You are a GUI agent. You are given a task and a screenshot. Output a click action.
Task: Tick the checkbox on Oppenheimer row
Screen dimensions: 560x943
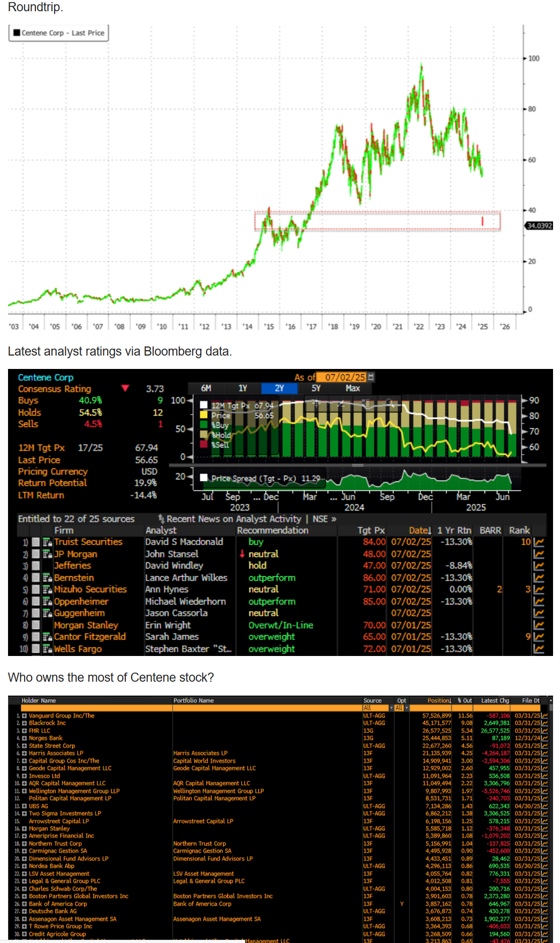pyautogui.click(x=36, y=601)
